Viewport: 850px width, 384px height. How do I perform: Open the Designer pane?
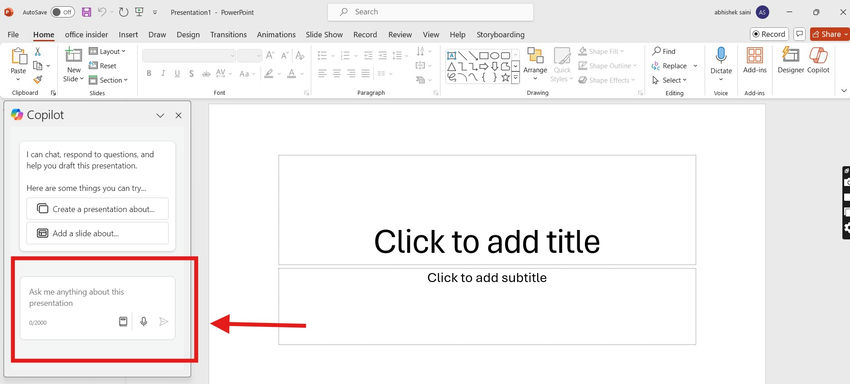pyautogui.click(x=790, y=60)
